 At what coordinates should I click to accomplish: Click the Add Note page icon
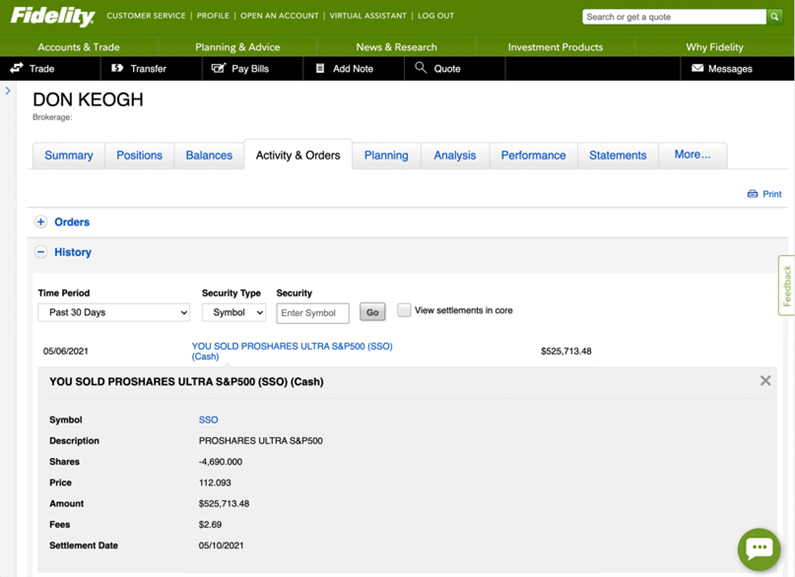pyautogui.click(x=320, y=68)
